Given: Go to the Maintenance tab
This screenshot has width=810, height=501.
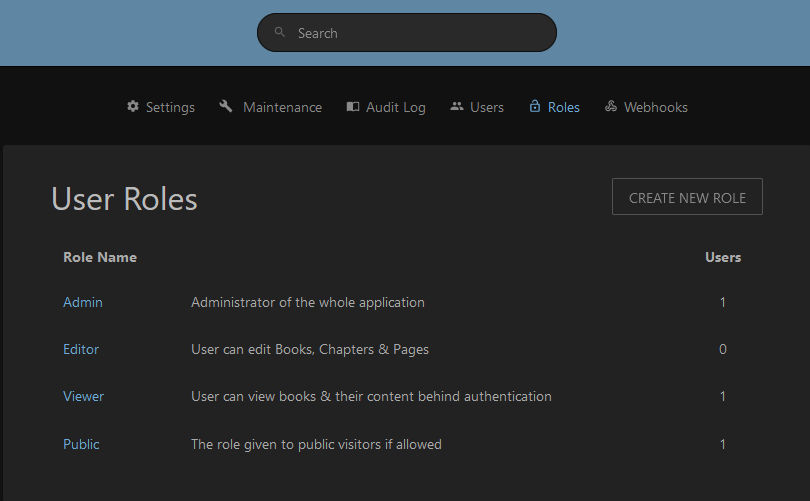Looking at the screenshot, I should click(271, 107).
